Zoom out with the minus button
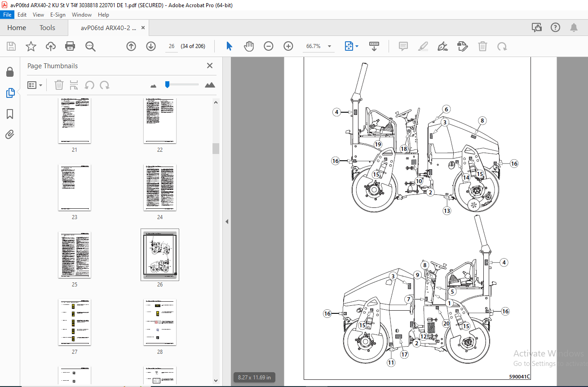The height and width of the screenshot is (387, 588). 269,46
